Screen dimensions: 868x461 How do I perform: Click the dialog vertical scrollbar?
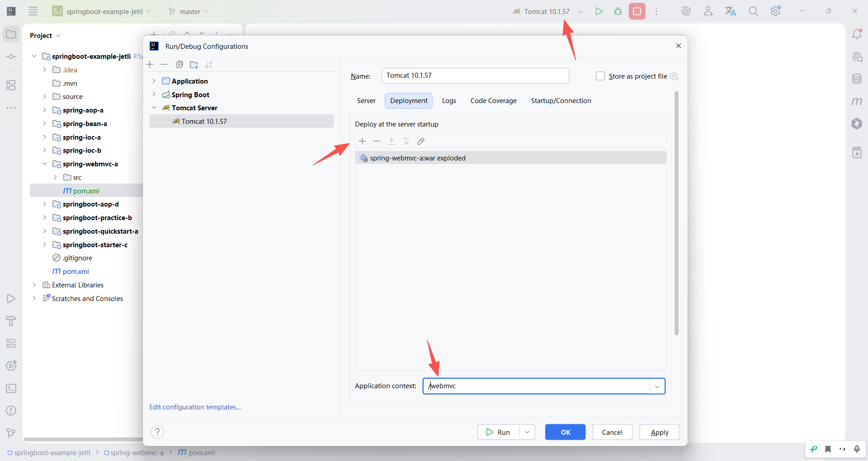tap(676, 213)
